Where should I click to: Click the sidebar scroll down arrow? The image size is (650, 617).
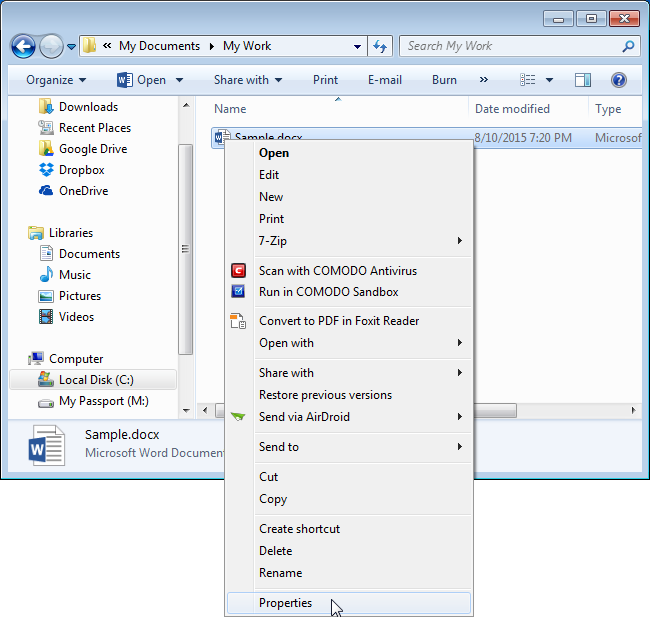point(186,411)
